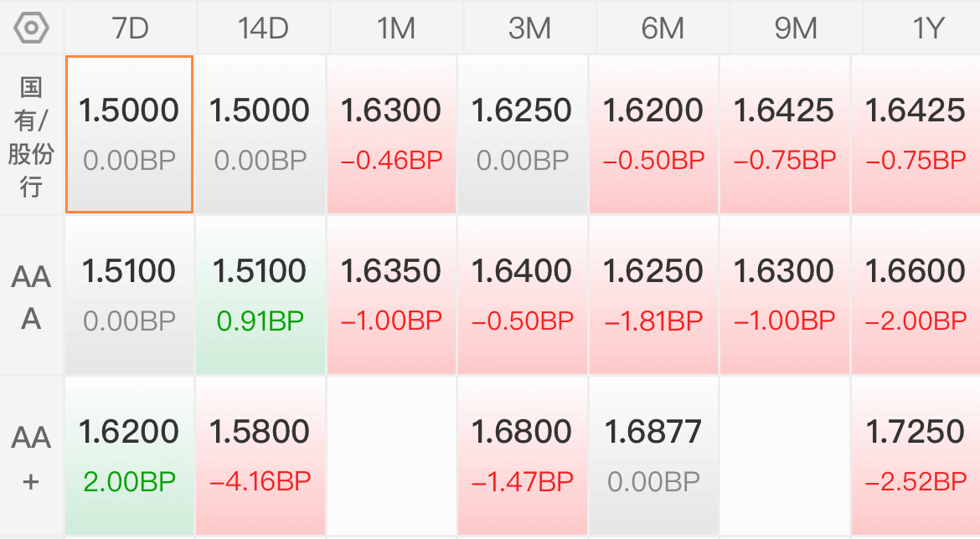The image size is (980, 539).
Task: Click the 9M tenor header
Action: (x=796, y=28)
